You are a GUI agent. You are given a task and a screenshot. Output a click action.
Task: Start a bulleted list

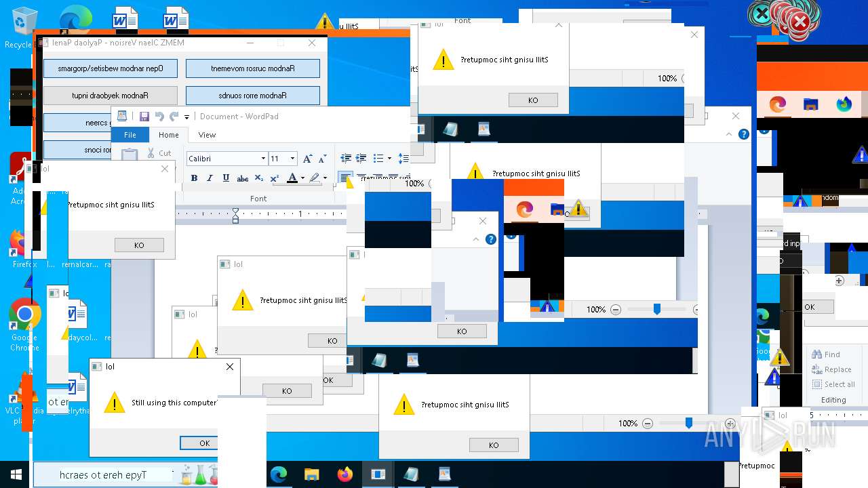[378, 159]
